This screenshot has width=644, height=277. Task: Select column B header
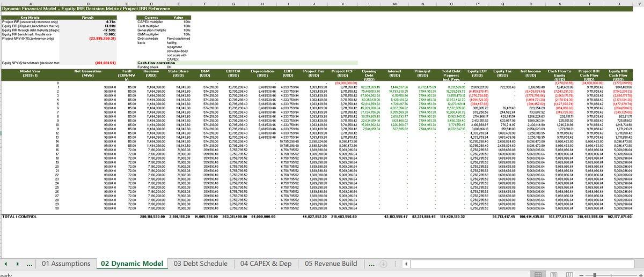click(x=87, y=3)
